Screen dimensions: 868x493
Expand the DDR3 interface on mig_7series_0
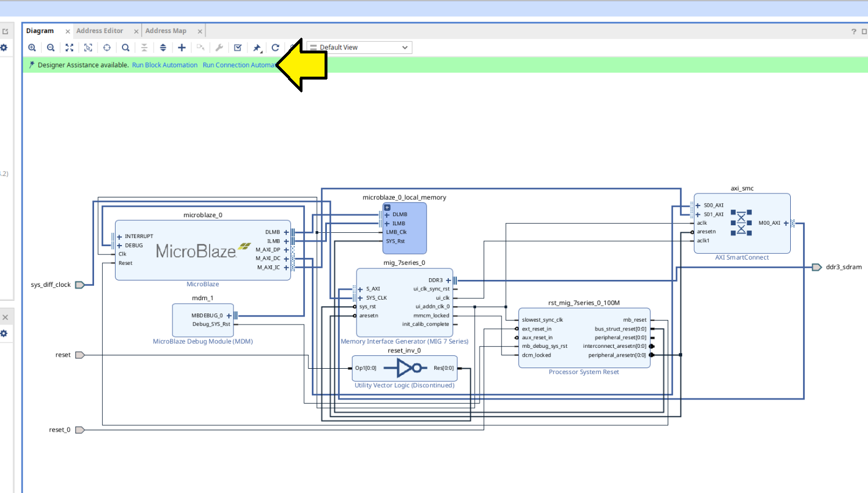pos(448,280)
